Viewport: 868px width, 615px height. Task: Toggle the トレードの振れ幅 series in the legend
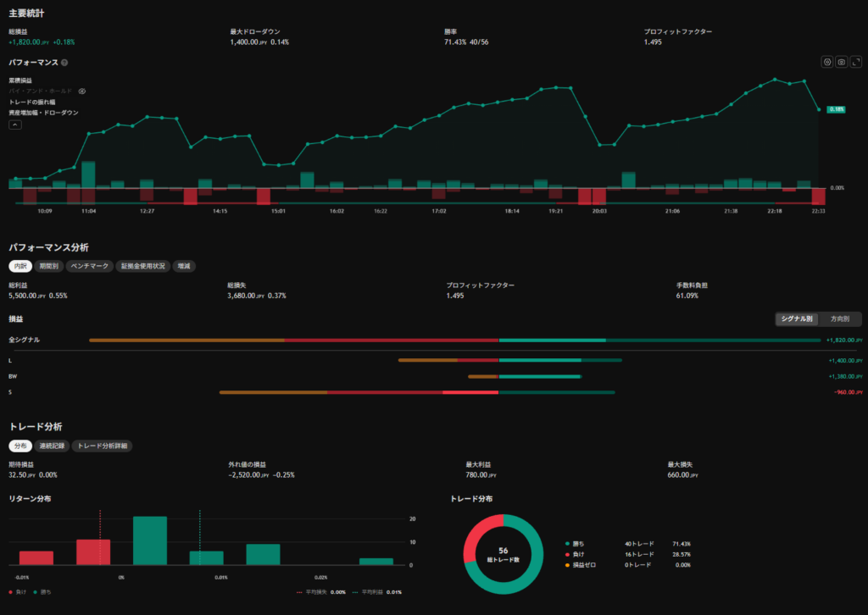(x=32, y=102)
